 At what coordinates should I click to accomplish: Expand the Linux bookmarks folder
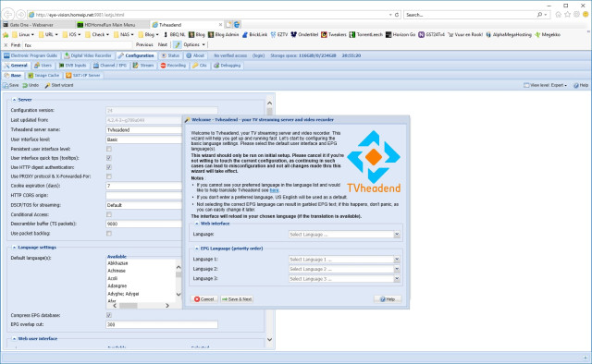pos(23,35)
